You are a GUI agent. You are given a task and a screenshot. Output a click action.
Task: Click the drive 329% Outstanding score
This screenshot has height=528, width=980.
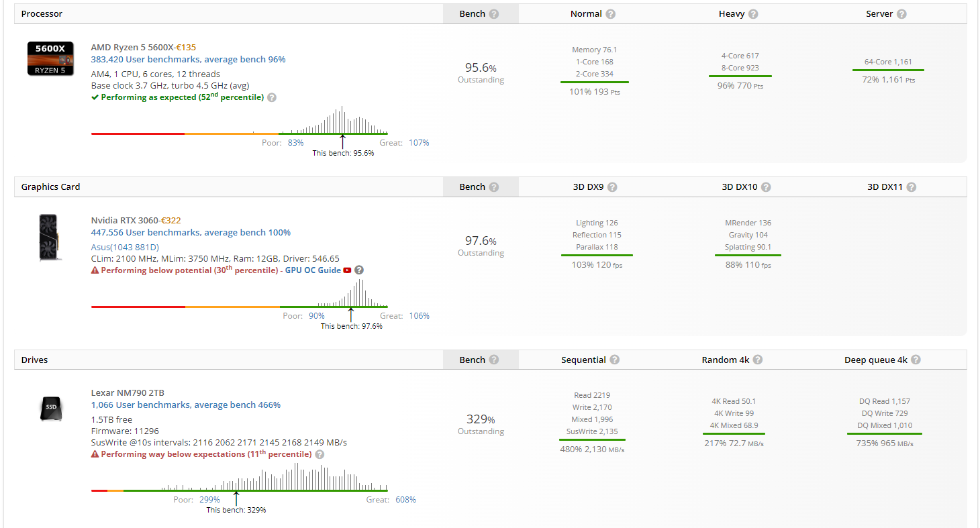(x=481, y=425)
